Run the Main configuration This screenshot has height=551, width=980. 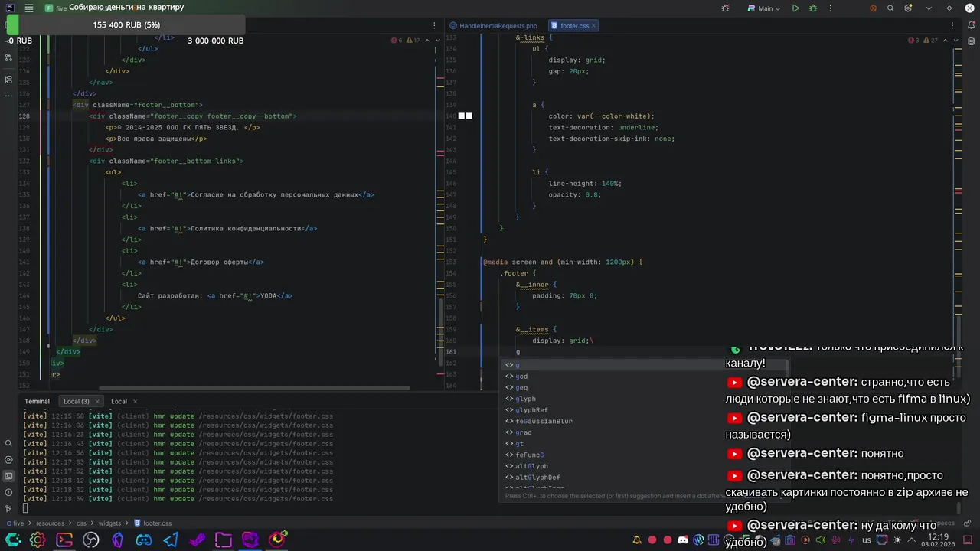[795, 8]
